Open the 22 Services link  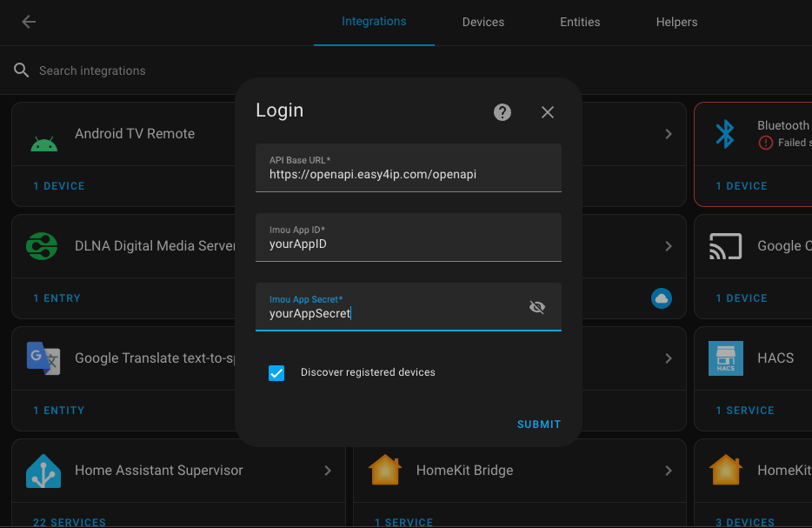pyautogui.click(x=70, y=522)
